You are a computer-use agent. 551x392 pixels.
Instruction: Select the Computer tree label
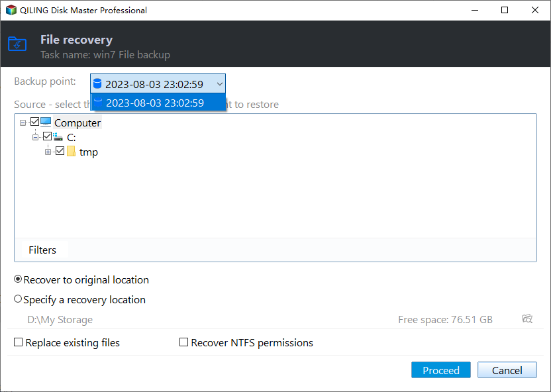tap(77, 122)
